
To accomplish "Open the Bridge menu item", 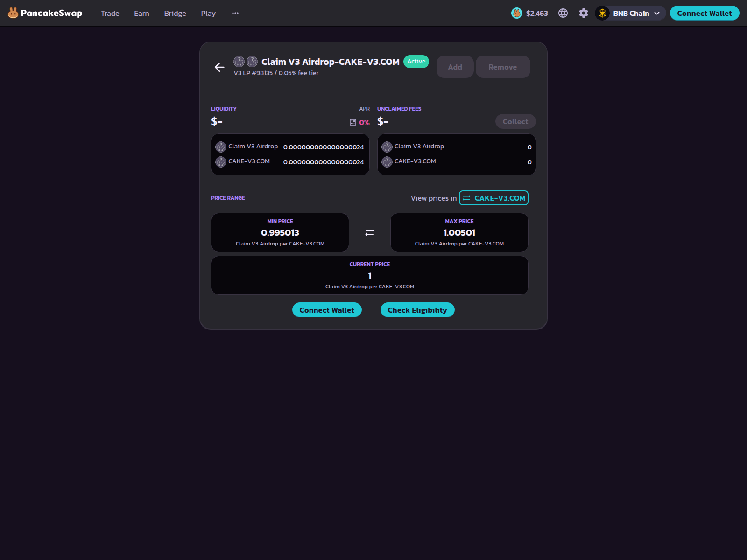I will 175,13.
